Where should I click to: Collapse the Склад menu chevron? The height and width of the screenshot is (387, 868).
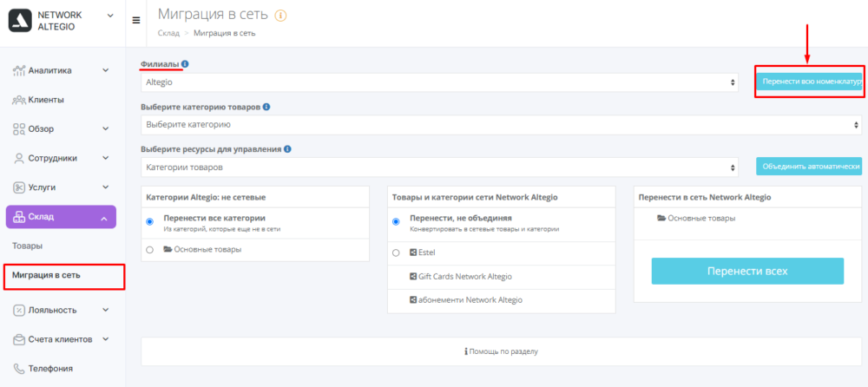point(104,219)
